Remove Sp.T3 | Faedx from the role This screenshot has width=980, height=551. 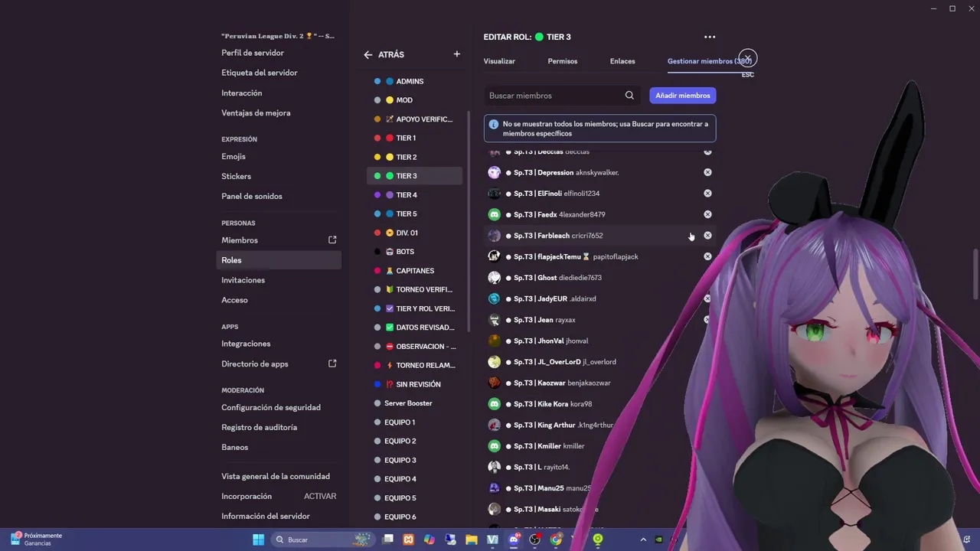(x=707, y=214)
